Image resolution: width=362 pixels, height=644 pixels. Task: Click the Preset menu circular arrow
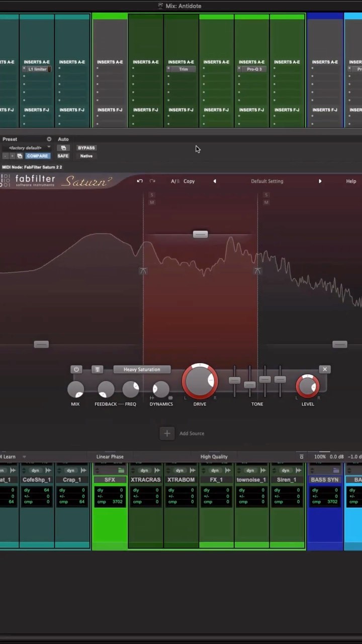point(49,139)
